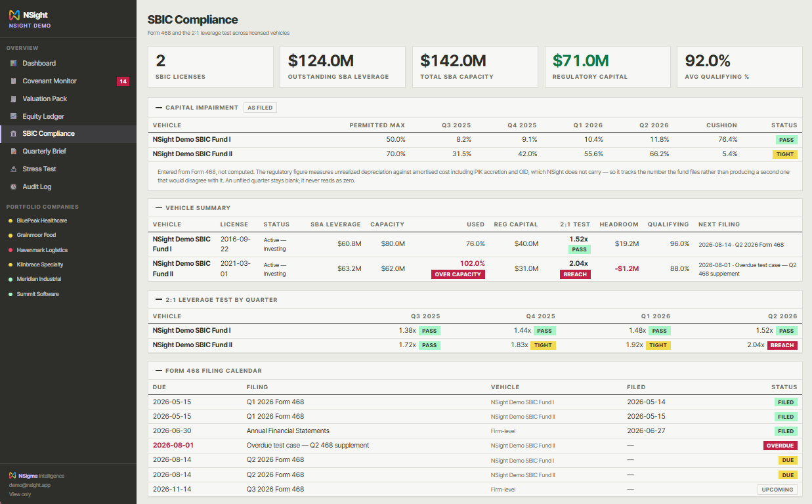812x504 pixels.
Task: Open Havenmark Logistics portfolio company
Action: point(68,250)
